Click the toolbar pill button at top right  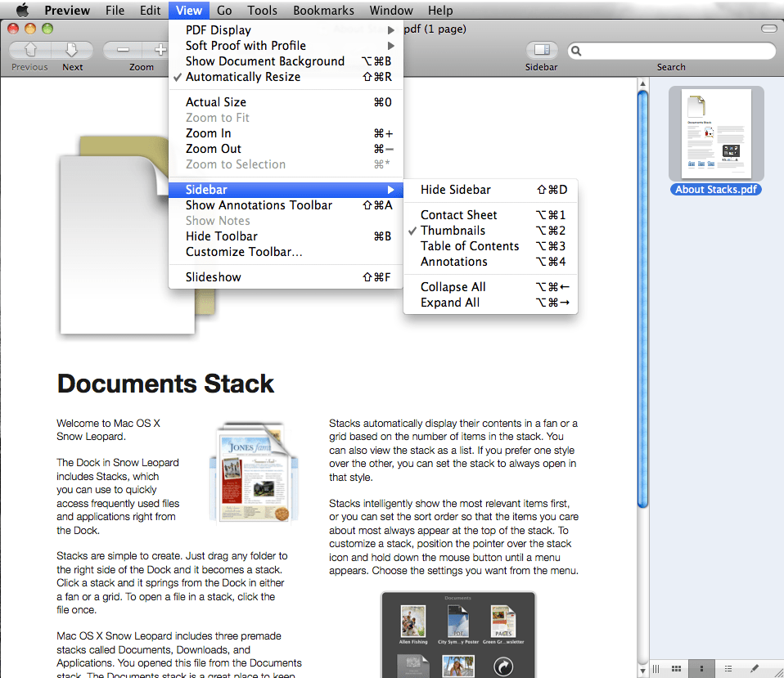pyautogui.click(x=769, y=29)
